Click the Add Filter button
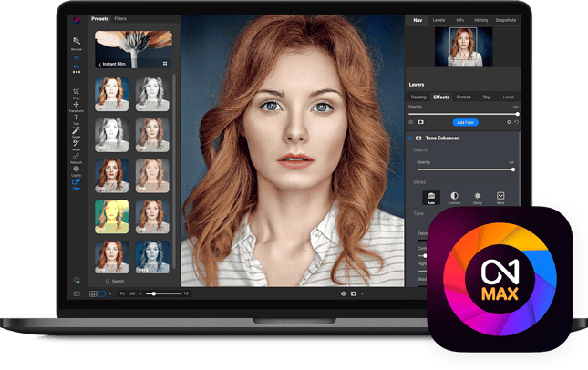This screenshot has width=588, height=370. point(465,122)
